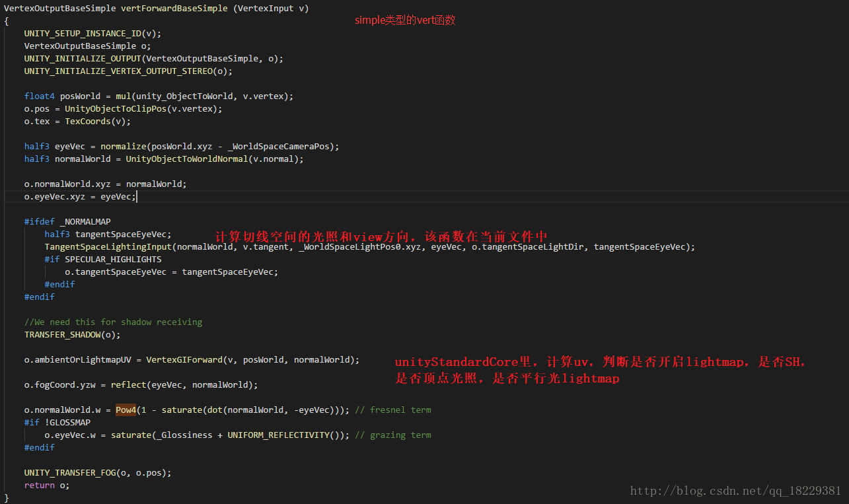Click the VertexGIForward function call
This screenshot has height=504, width=849.
pos(184,360)
